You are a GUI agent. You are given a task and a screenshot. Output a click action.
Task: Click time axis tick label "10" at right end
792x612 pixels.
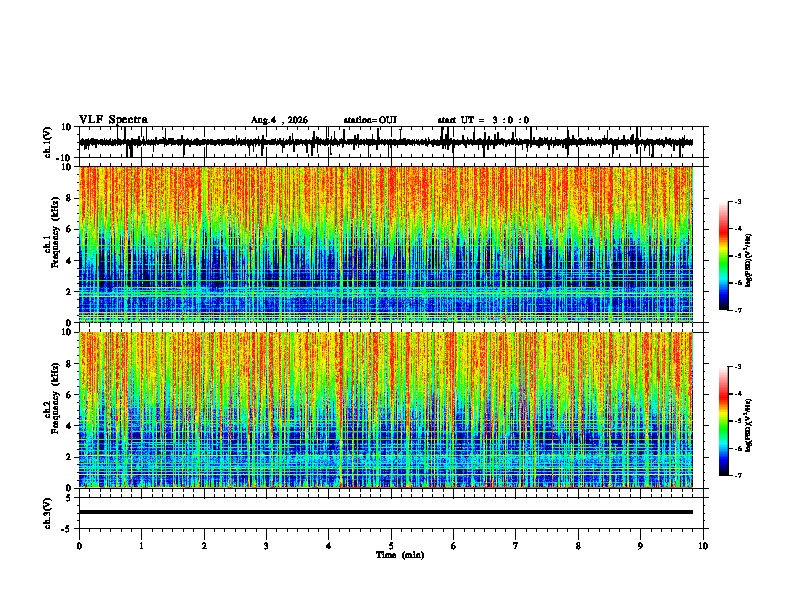point(703,546)
